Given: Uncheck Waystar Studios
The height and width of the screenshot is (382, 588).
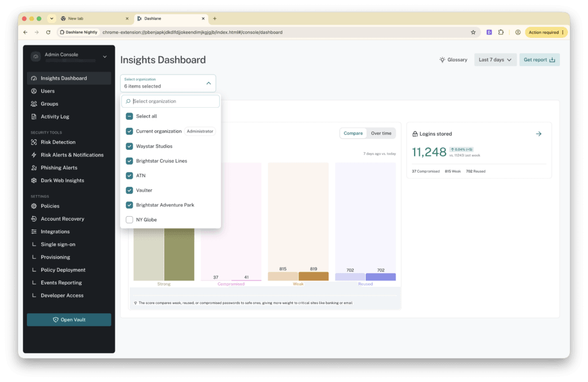Looking at the screenshot, I should coord(129,146).
